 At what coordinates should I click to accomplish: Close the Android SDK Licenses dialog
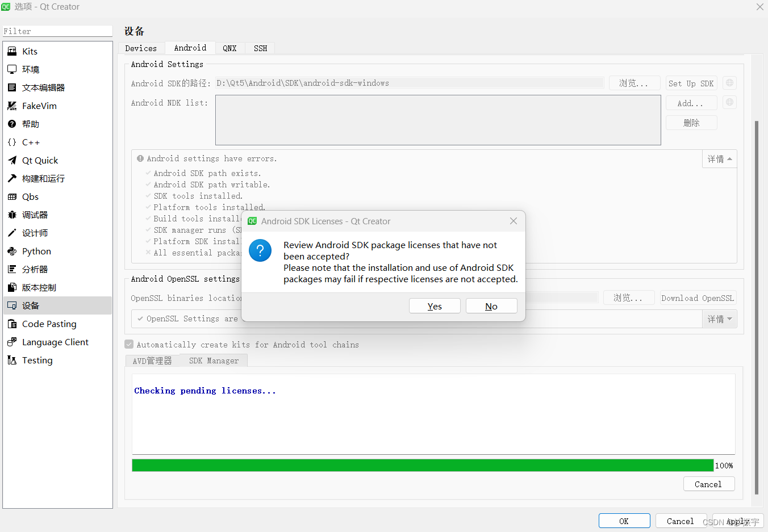click(514, 221)
